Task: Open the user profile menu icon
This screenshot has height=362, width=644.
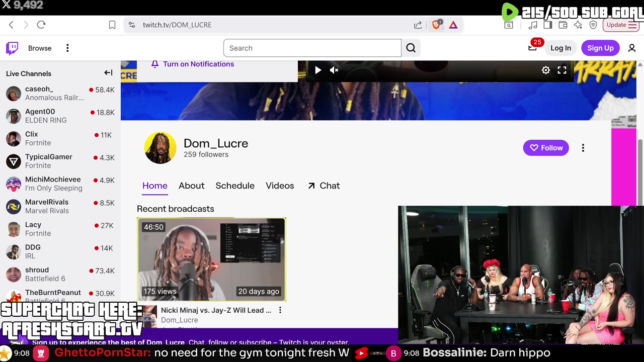Action: [632, 48]
